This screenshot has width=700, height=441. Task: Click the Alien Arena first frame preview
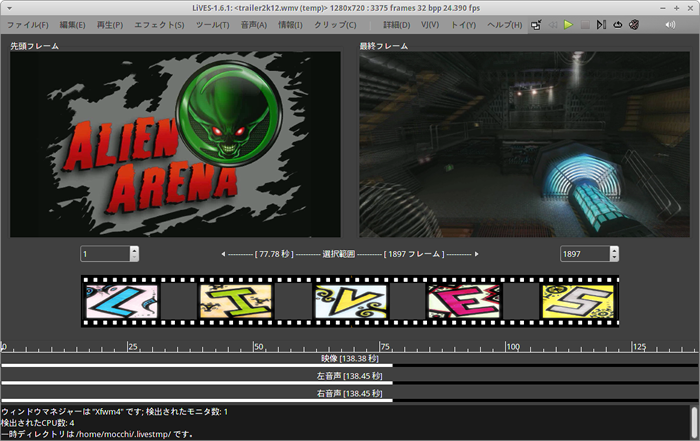click(x=175, y=144)
